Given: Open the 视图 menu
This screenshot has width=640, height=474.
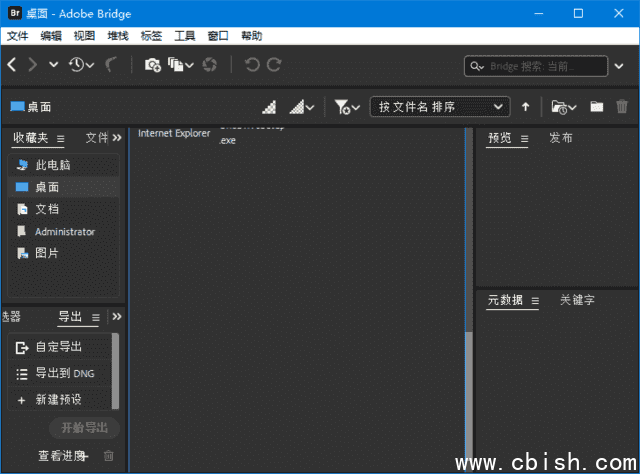Looking at the screenshot, I should pos(84,36).
